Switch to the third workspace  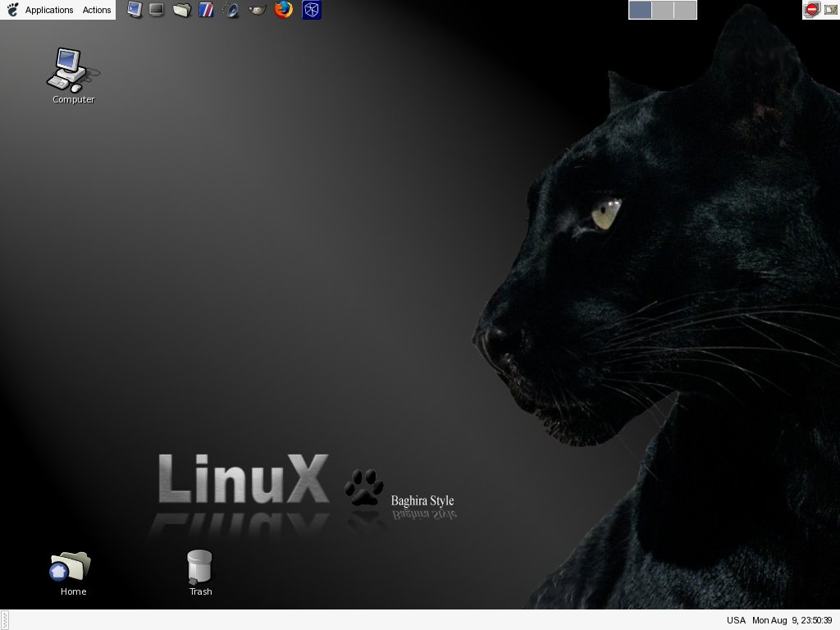tap(685, 10)
